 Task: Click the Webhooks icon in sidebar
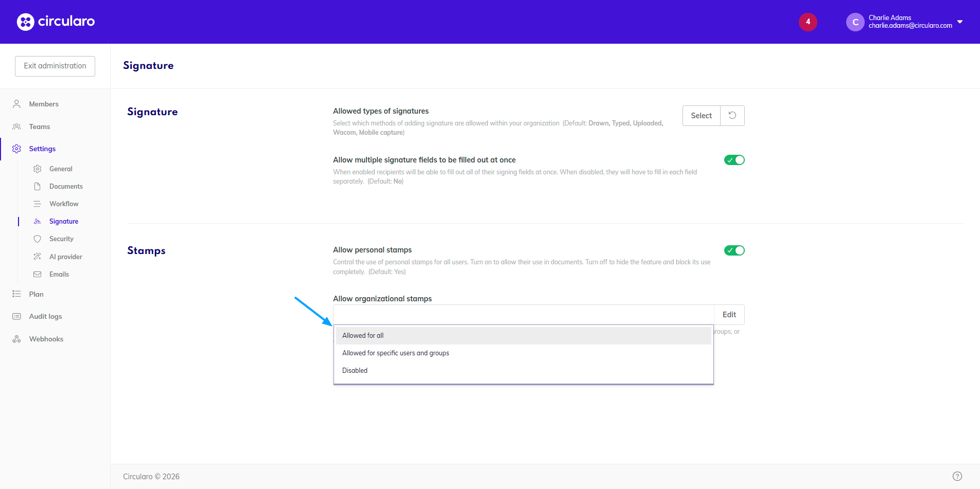point(16,339)
